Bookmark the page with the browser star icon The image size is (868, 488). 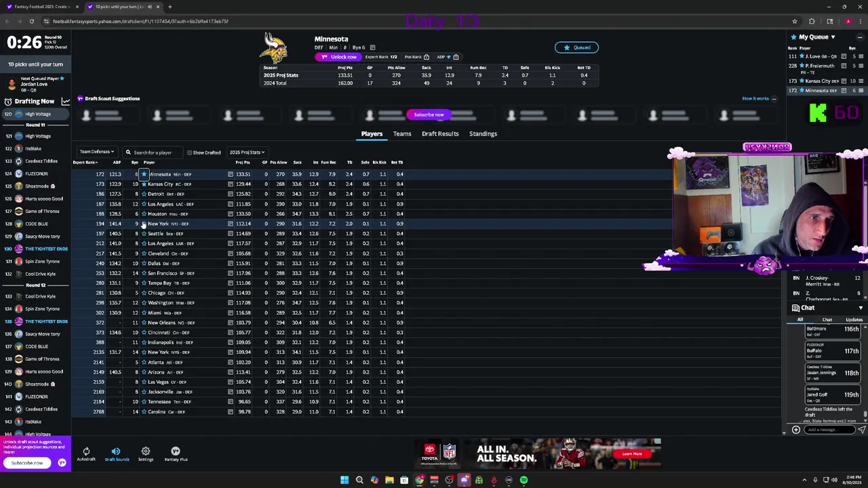794,21
